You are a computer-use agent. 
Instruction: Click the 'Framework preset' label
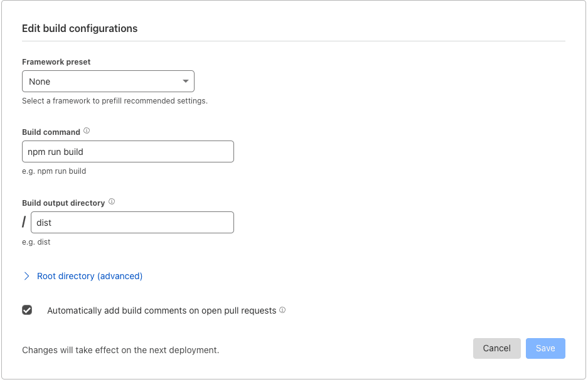pos(56,62)
